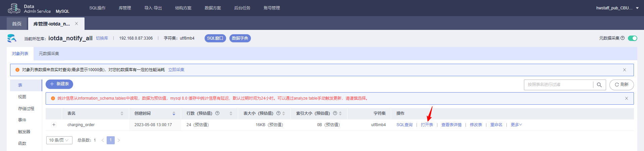The height and width of the screenshot is (151, 644).
Task: Click SQL查询 for charging_order
Action: pyautogui.click(x=405, y=125)
